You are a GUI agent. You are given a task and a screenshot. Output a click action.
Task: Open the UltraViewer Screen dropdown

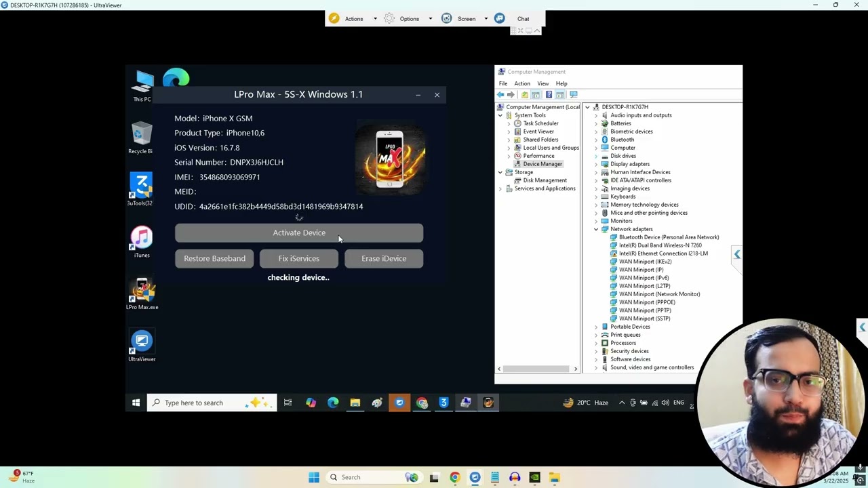(466, 18)
